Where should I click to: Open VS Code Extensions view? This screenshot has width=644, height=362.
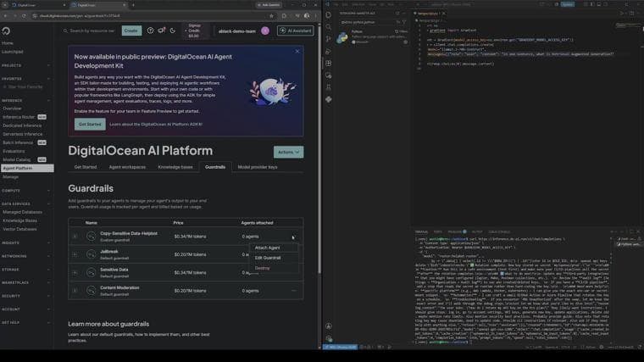(x=329, y=64)
